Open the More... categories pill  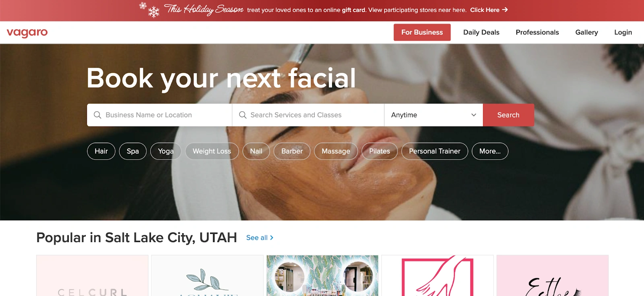pos(490,151)
